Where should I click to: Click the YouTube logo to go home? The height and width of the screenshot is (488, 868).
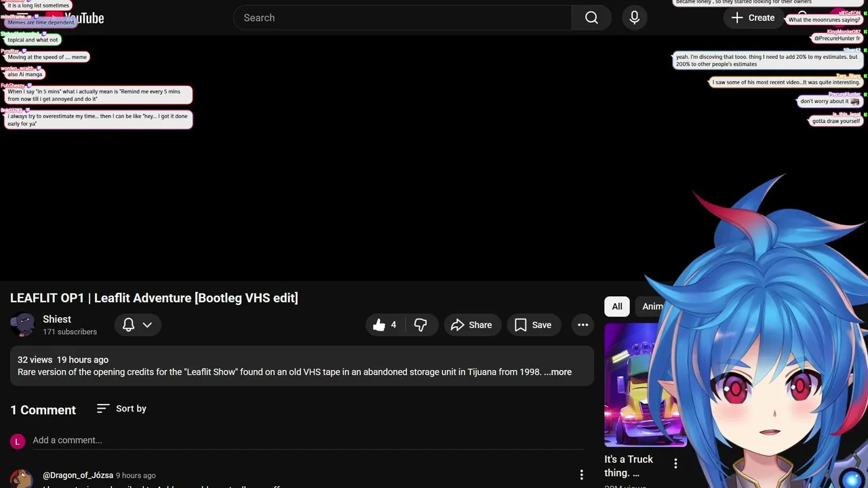(x=75, y=18)
